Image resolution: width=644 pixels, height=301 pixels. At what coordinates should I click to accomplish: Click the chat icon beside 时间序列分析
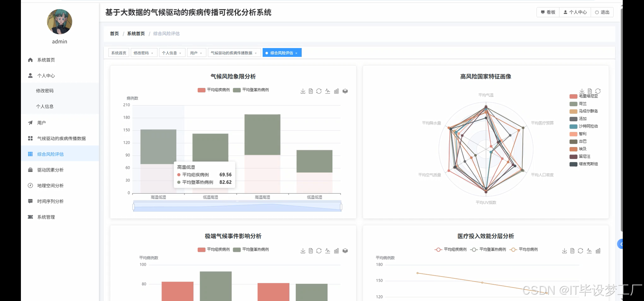30,201
